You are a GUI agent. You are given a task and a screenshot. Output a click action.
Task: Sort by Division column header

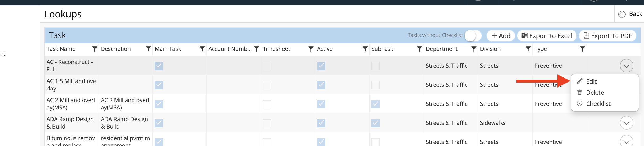coord(490,49)
